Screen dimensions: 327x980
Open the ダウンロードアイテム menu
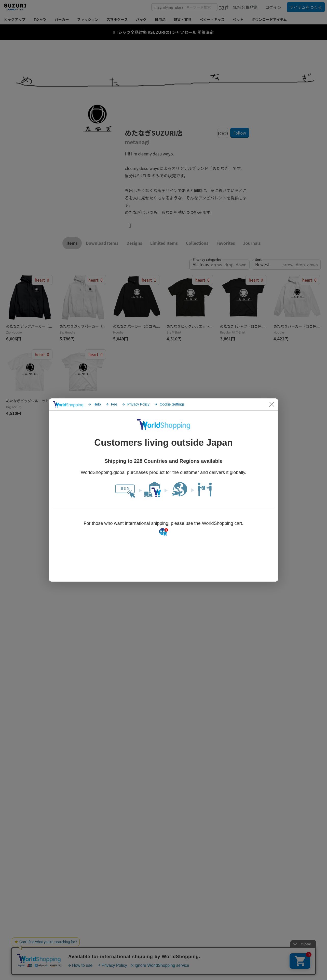pyautogui.click(x=269, y=19)
